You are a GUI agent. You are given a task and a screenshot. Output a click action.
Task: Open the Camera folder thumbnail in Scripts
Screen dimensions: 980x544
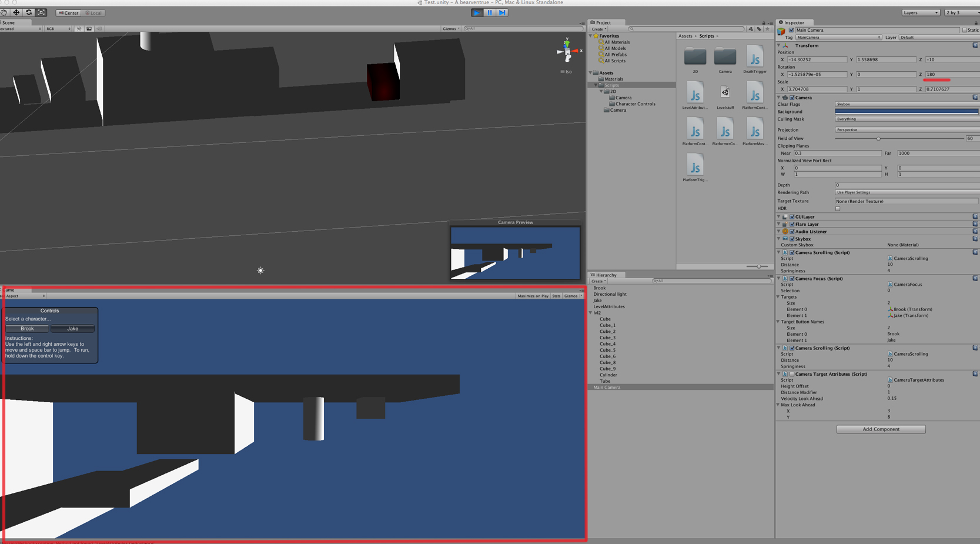coord(725,57)
